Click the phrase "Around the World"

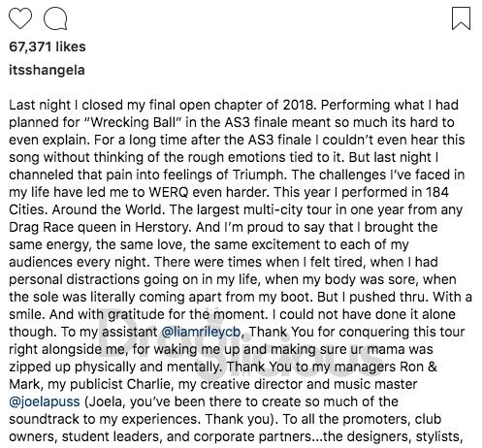[109, 209]
